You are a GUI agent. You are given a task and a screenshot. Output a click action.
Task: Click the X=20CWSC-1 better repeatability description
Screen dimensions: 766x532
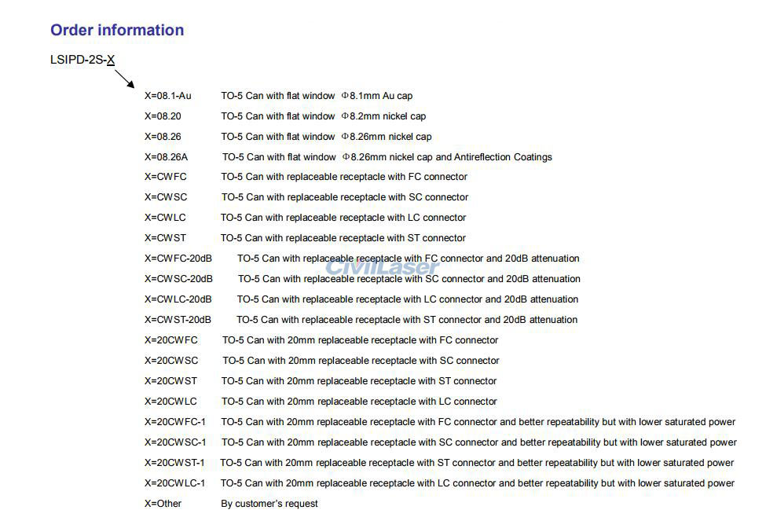478,442
